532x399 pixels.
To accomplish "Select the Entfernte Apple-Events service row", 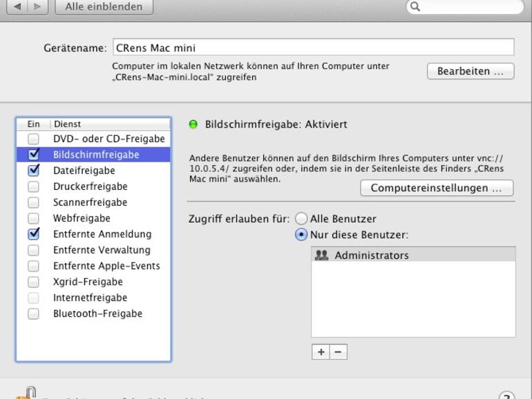I will click(x=93, y=266).
